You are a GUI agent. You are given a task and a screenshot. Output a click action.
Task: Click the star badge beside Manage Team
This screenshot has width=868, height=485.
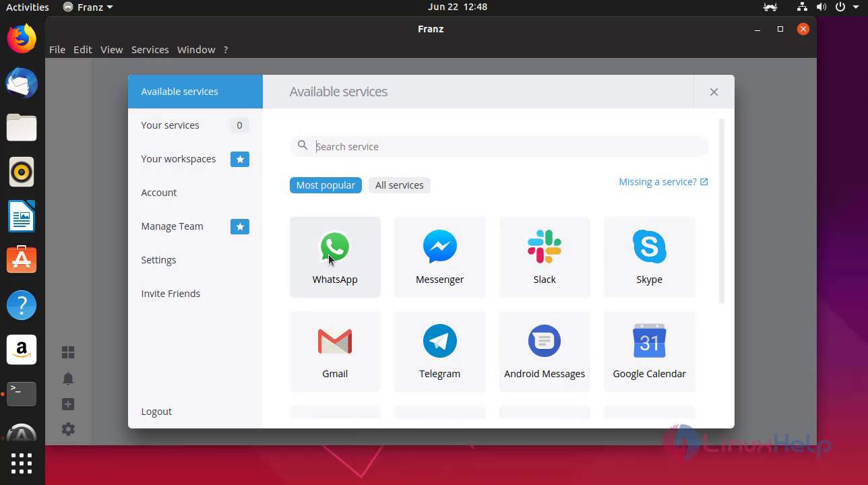click(240, 226)
